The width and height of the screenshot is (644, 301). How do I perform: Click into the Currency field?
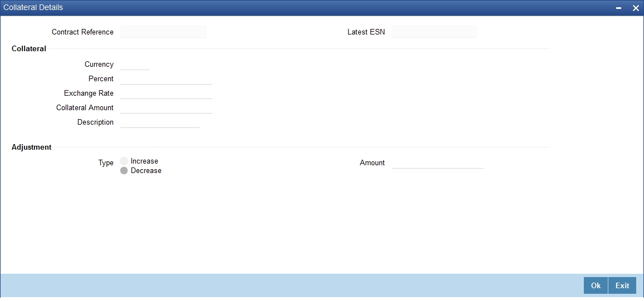coord(135,65)
